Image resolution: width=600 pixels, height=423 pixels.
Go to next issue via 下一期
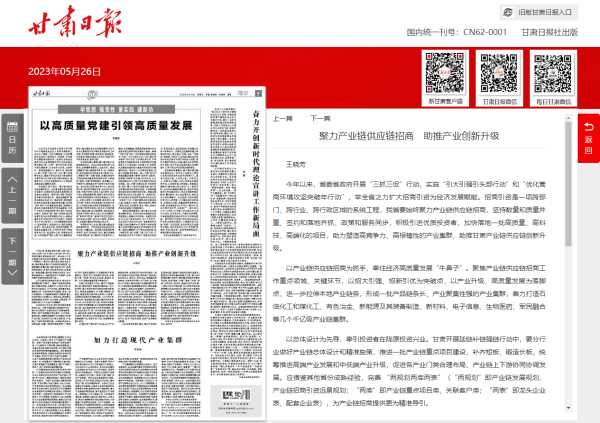(12, 256)
